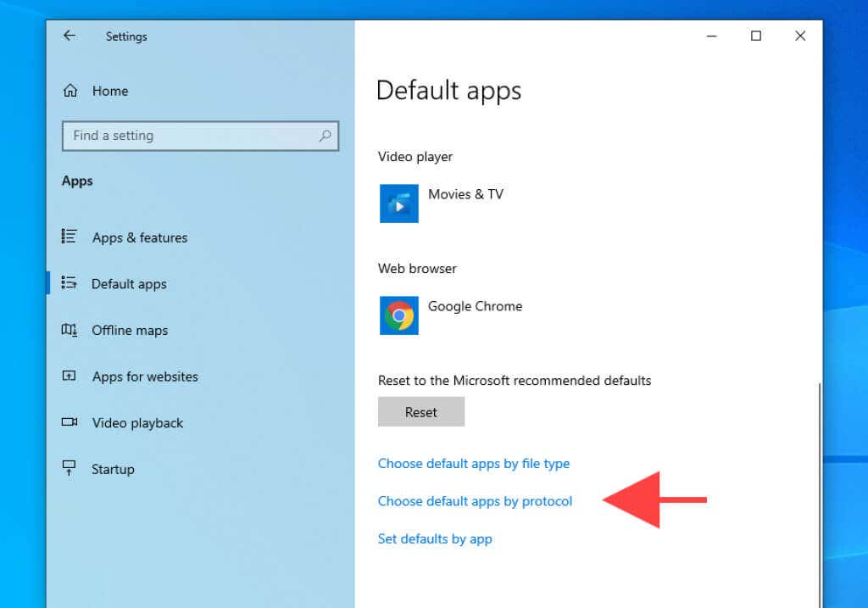Click the Startup icon

coord(70,468)
